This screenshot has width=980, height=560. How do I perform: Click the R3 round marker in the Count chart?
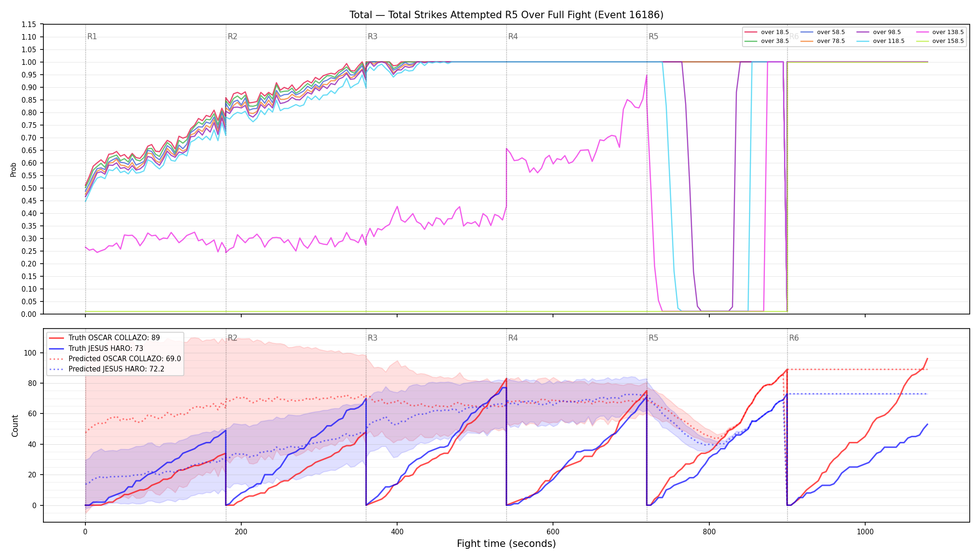click(x=372, y=338)
